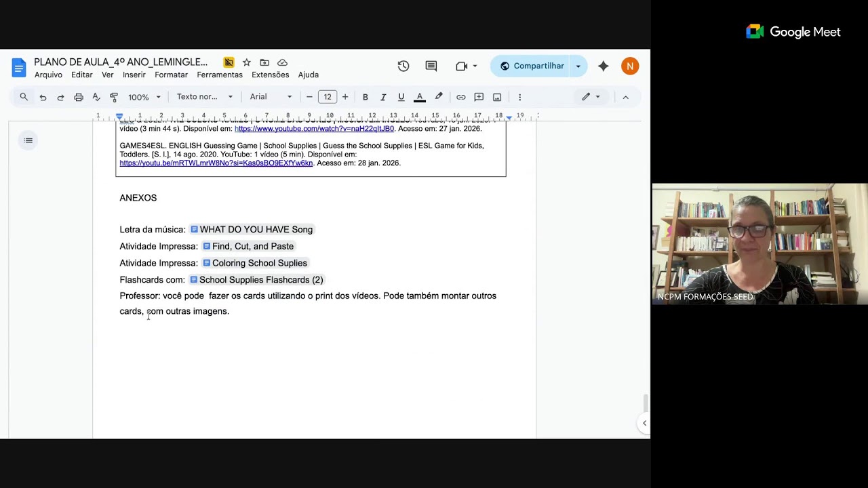Image resolution: width=868 pixels, height=488 pixels.
Task: Open the Google Docs home icon
Action: pyautogui.click(x=19, y=68)
